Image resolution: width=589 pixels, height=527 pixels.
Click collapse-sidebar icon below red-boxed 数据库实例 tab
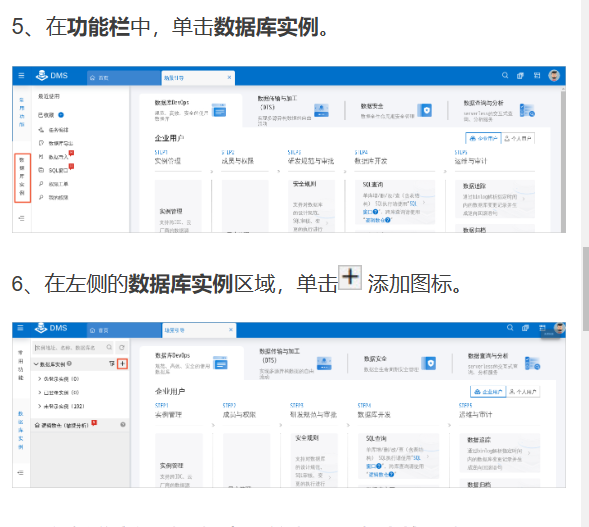coord(21,218)
